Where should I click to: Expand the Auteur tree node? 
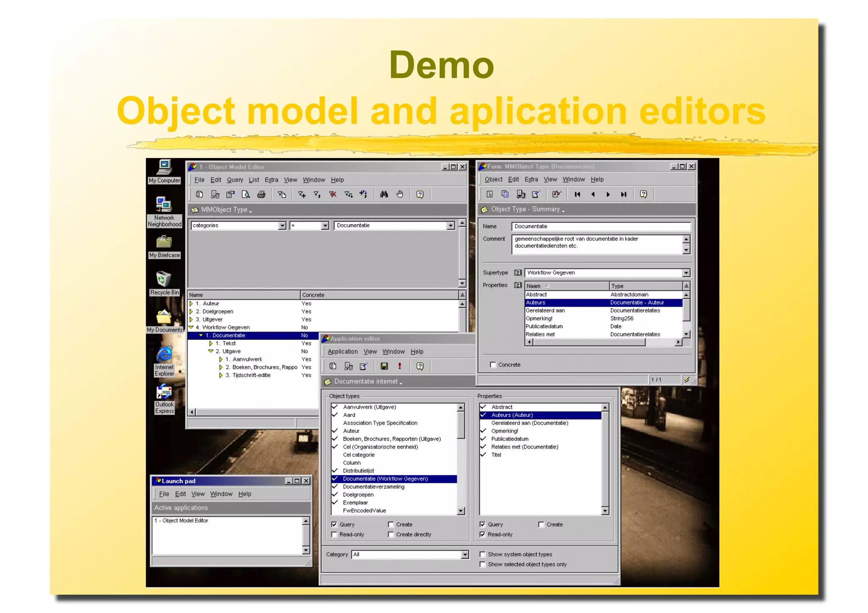191,304
